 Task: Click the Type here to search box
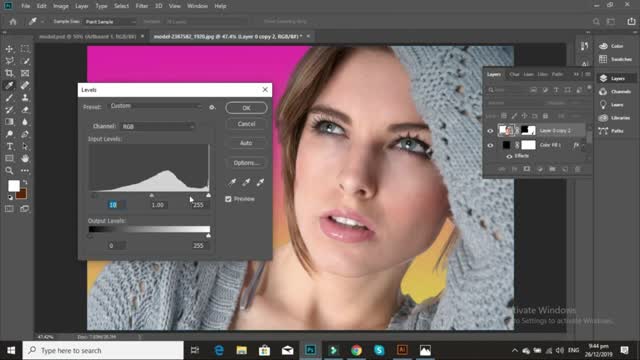pyautogui.click(x=103, y=351)
